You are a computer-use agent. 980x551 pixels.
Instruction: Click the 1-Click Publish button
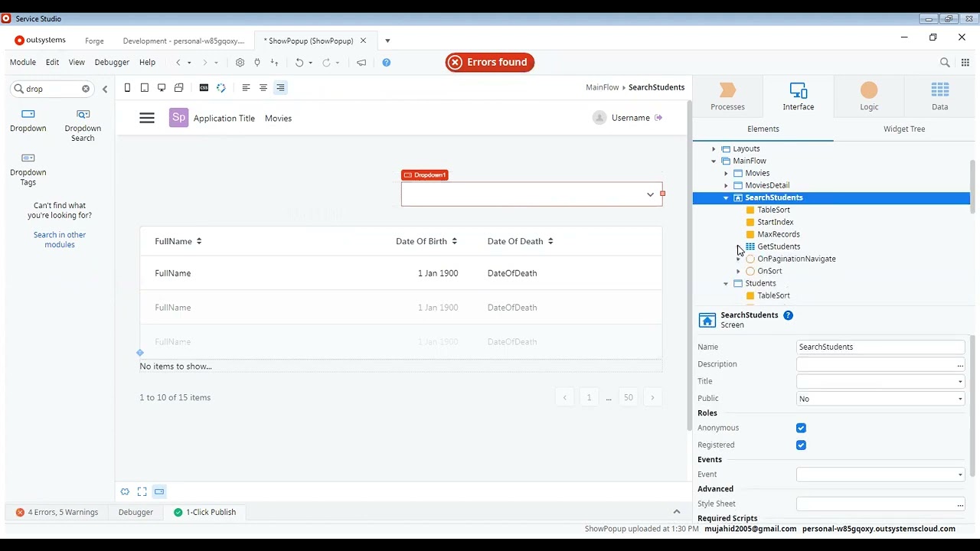click(205, 512)
